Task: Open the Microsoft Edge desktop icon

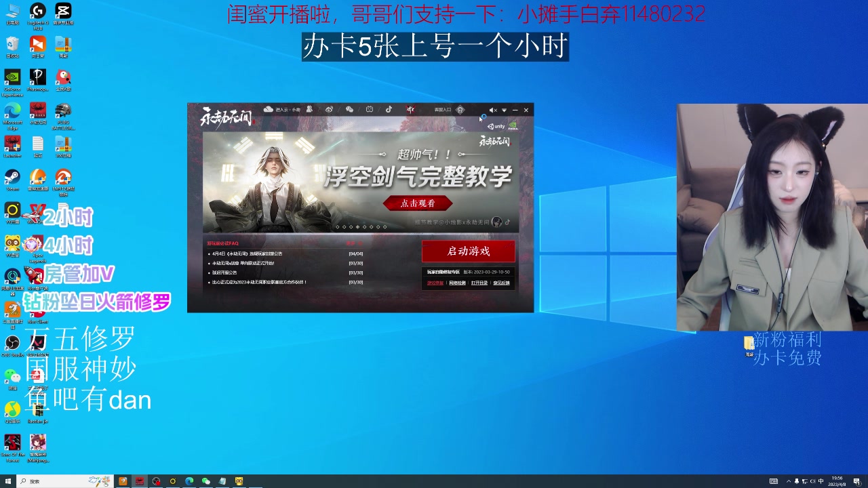Action: [12, 116]
